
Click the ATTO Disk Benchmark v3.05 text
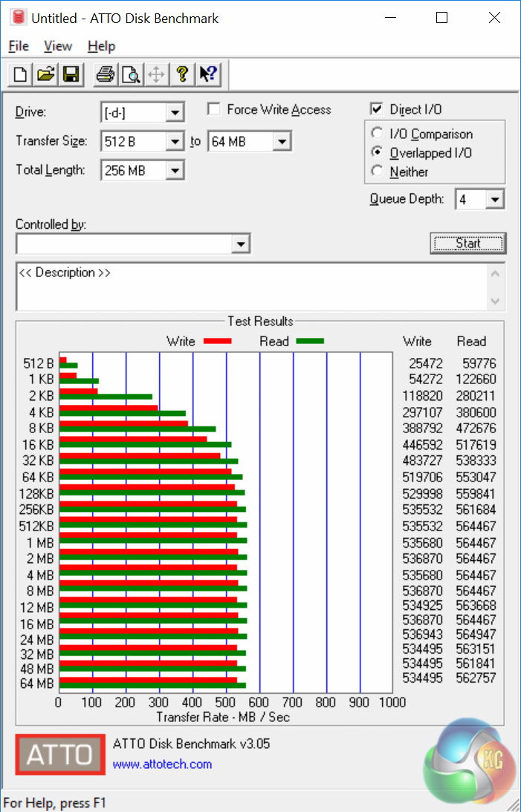point(191,744)
